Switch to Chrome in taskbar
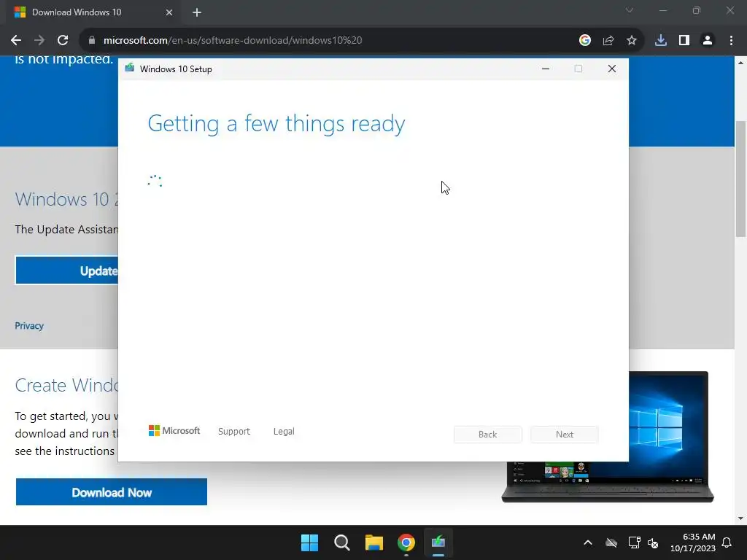Image resolution: width=747 pixels, height=560 pixels. pos(406,542)
